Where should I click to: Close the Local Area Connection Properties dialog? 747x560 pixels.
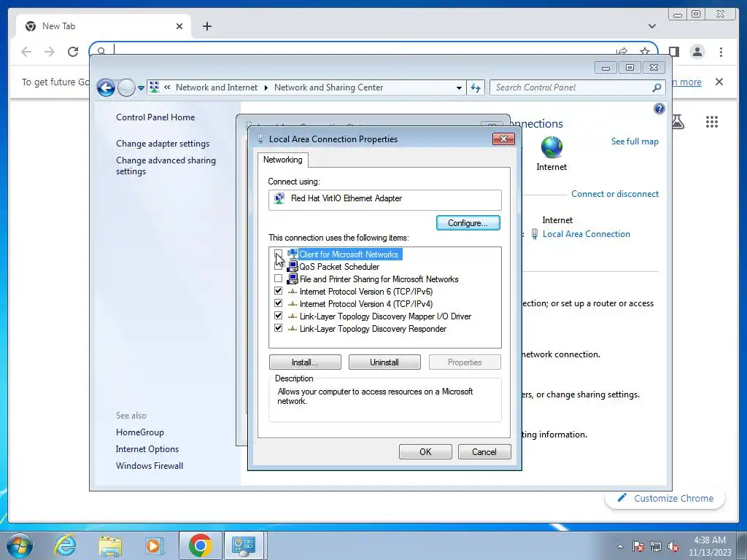point(503,139)
